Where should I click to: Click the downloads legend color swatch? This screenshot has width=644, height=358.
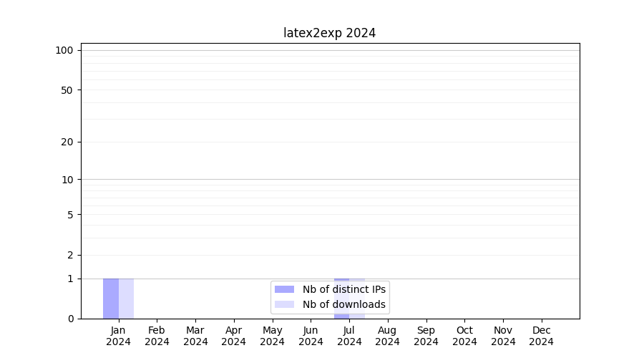[284, 304]
